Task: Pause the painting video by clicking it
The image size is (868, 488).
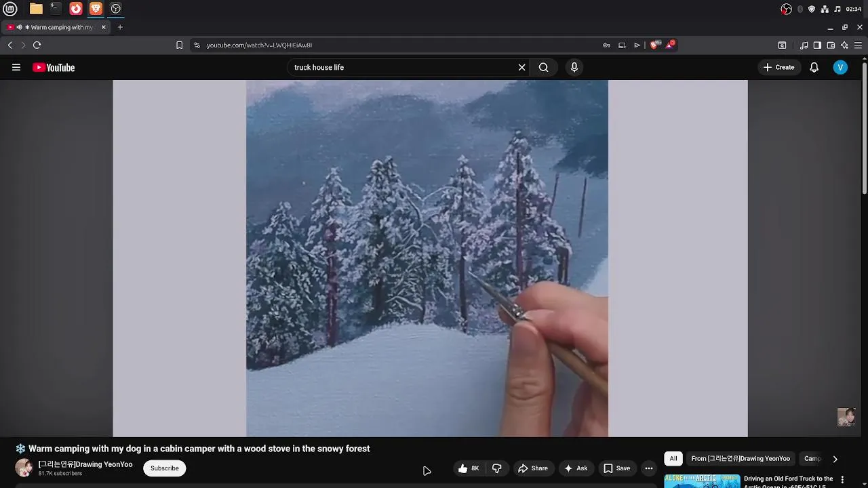Action: point(430,258)
